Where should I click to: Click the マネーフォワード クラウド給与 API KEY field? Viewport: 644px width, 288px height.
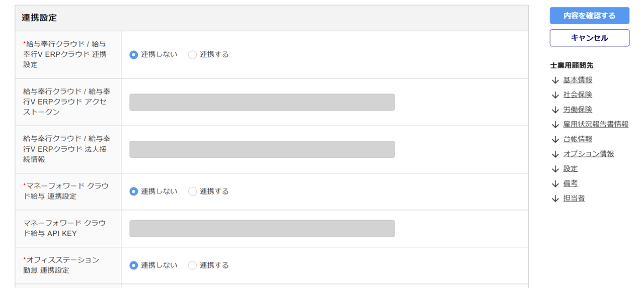tap(262, 229)
